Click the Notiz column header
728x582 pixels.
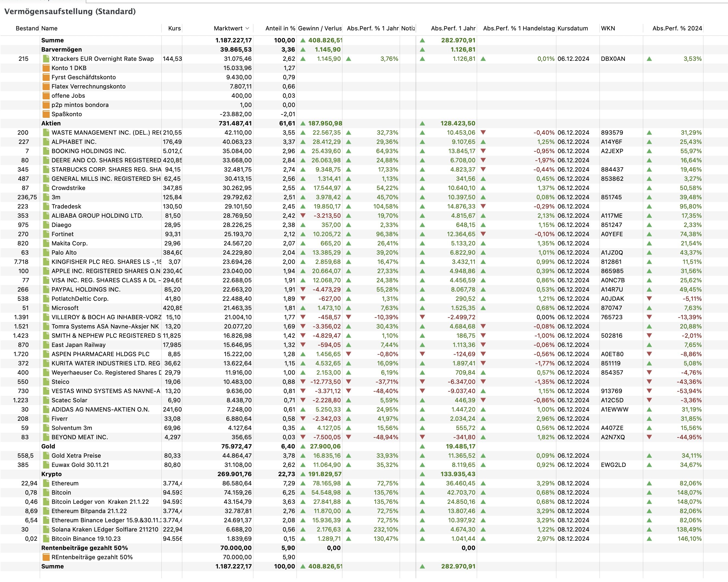pos(408,28)
